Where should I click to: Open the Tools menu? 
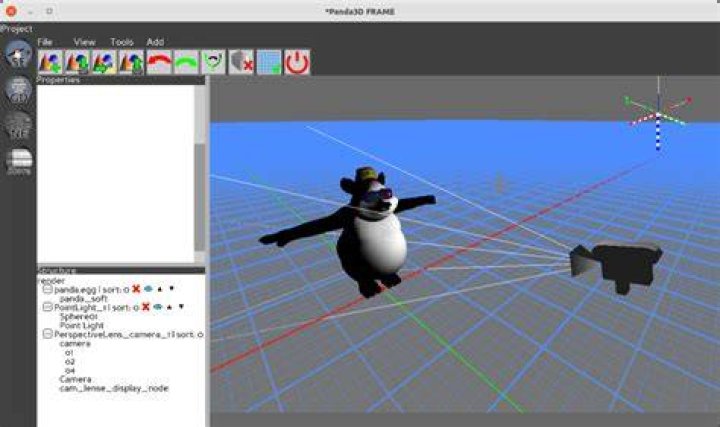[122, 42]
